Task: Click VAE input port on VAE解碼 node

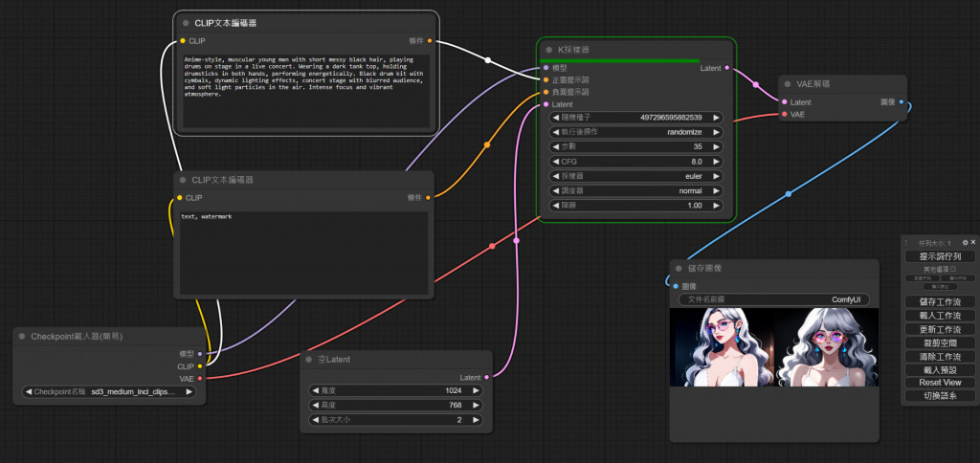Action: click(x=785, y=115)
